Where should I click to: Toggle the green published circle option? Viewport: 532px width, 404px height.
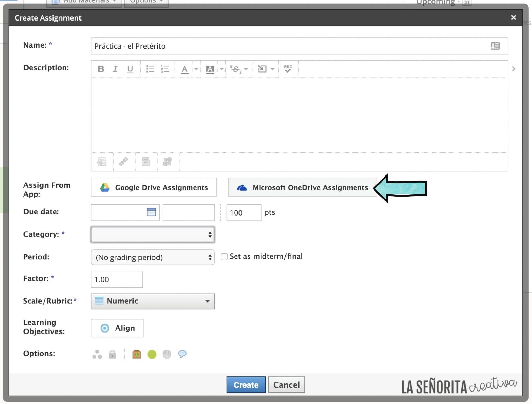pyautogui.click(x=152, y=354)
